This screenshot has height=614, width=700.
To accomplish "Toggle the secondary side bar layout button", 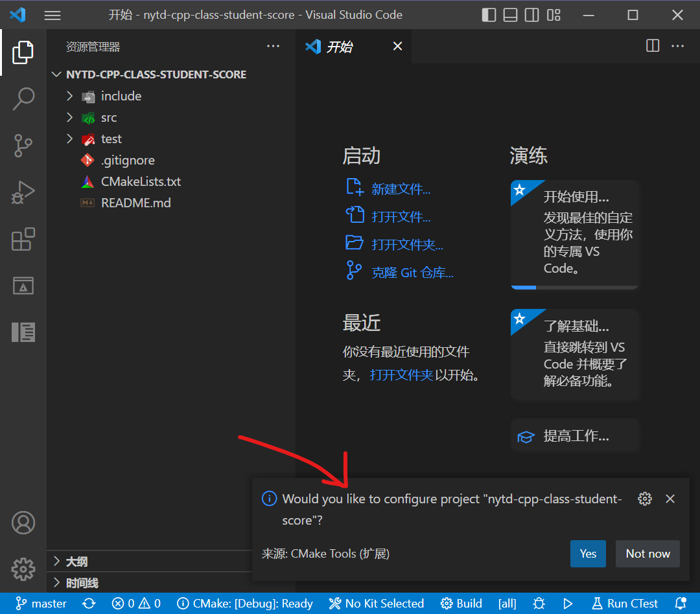I will coord(531,15).
